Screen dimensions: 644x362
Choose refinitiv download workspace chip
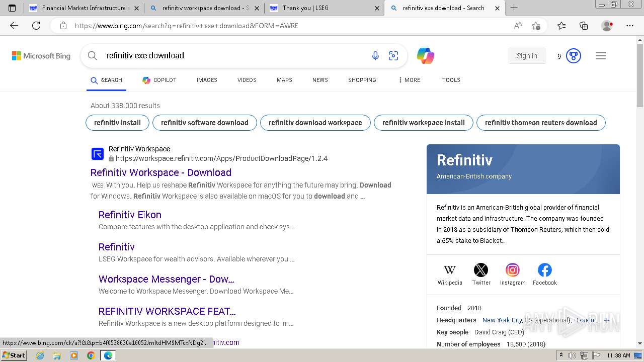[x=315, y=123]
